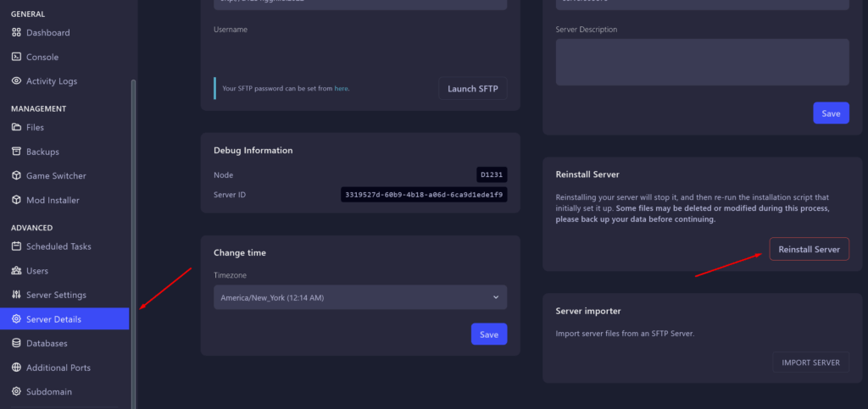868x409 pixels.
Task: Click the Console terminal icon
Action: (16, 58)
